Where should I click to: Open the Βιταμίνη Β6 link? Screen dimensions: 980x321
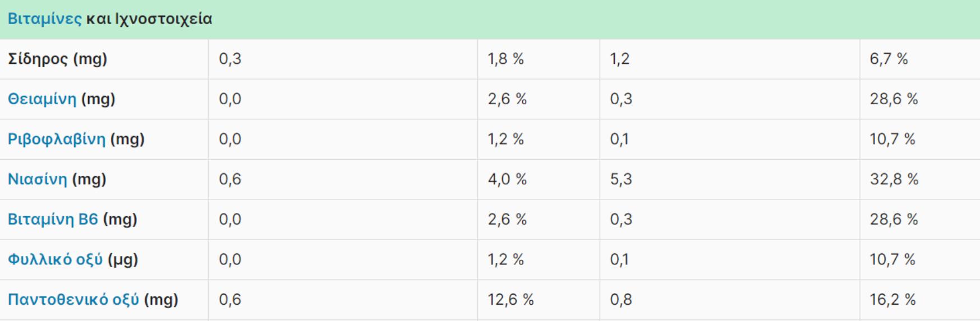point(53,219)
